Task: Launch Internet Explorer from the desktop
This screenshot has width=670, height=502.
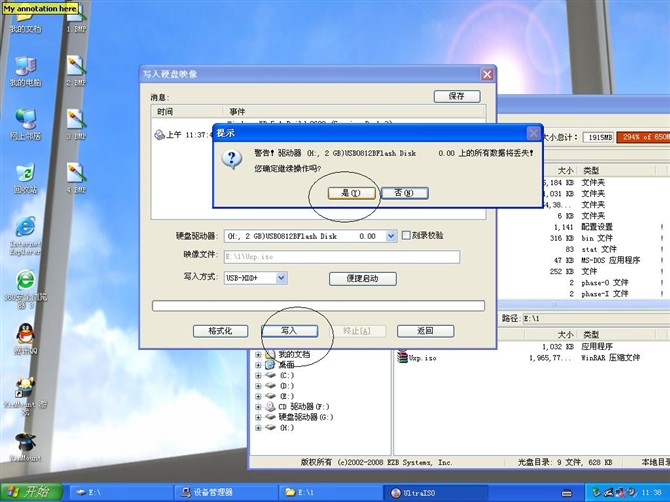Action: click(25, 227)
